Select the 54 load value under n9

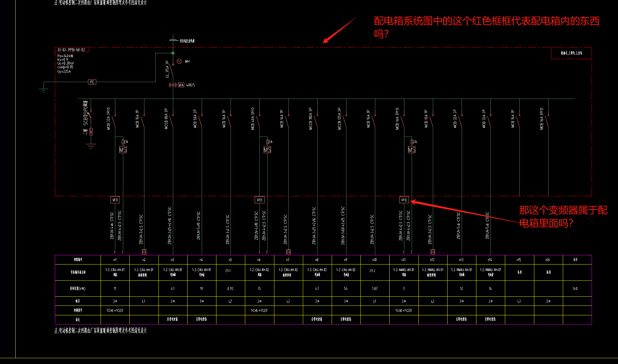pyautogui.click(x=346, y=288)
